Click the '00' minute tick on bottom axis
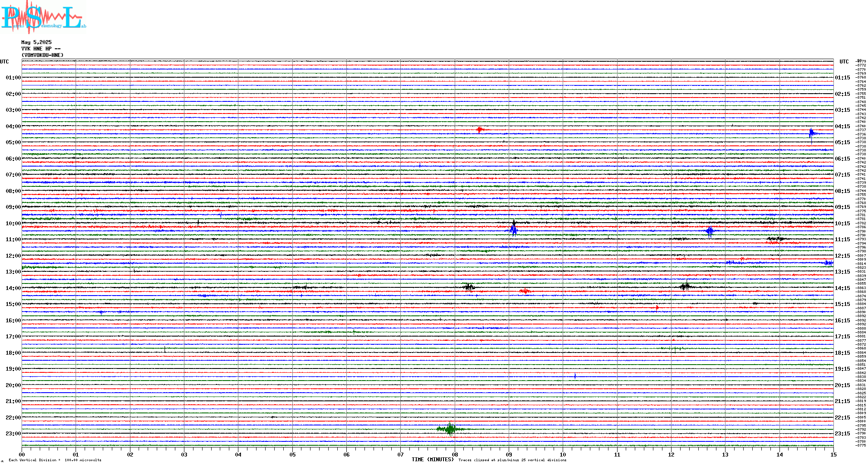This screenshot has width=868, height=466. point(22,454)
